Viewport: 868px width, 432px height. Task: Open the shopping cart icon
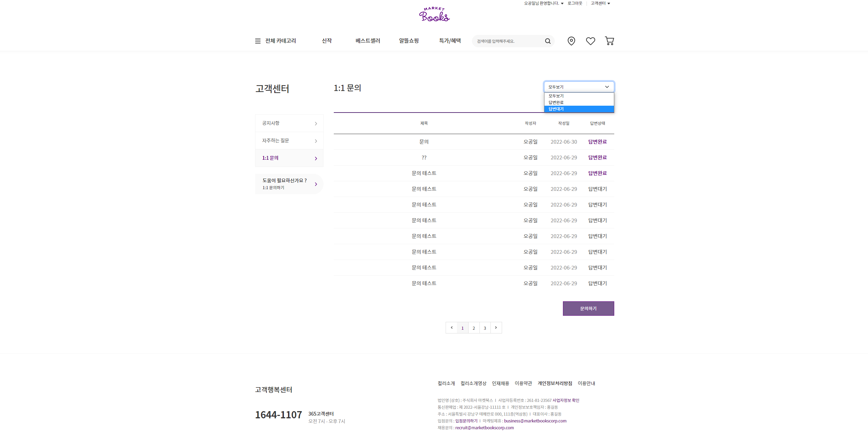pyautogui.click(x=609, y=41)
